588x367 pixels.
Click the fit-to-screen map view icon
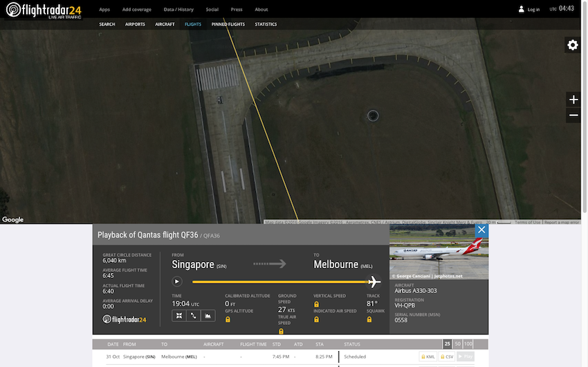click(x=179, y=316)
